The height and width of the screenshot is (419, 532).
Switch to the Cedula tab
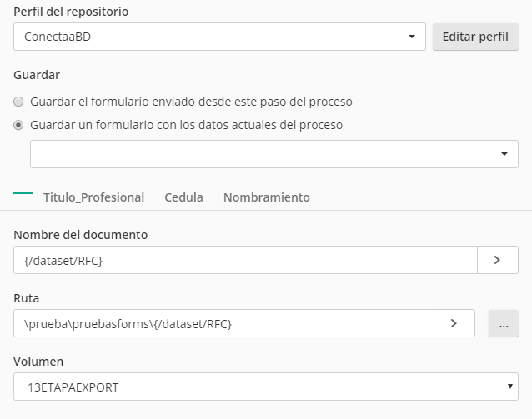[x=183, y=197]
